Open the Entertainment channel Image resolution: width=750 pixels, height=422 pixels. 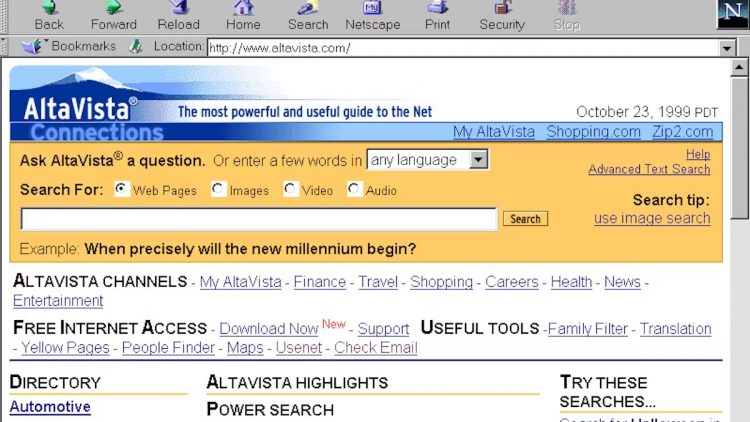click(x=58, y=300)
